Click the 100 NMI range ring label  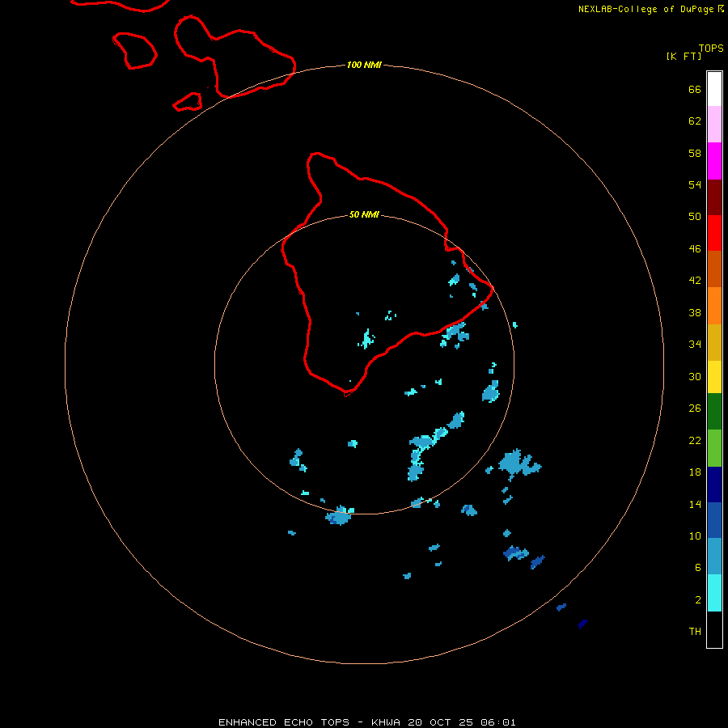pyautogui.click(x=364, y=65)
